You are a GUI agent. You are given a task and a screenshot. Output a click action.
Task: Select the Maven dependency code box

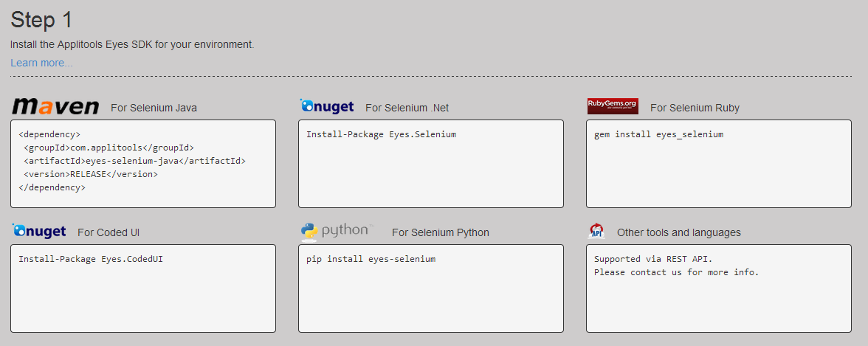143,164
